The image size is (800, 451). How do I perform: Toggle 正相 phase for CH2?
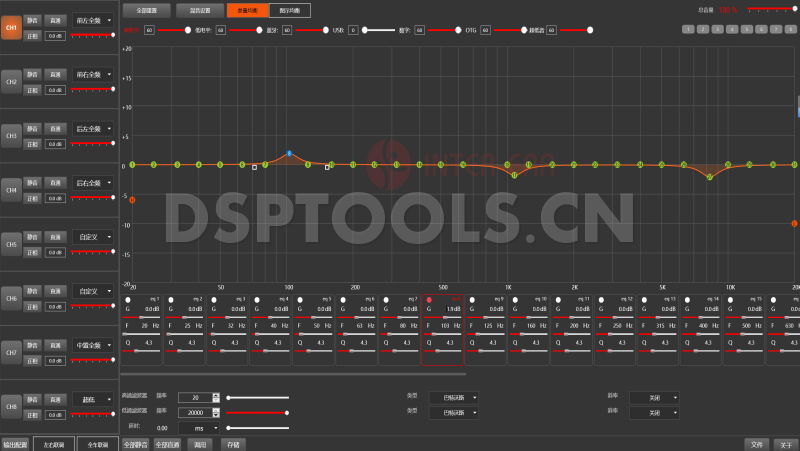[x=32, y=90]
